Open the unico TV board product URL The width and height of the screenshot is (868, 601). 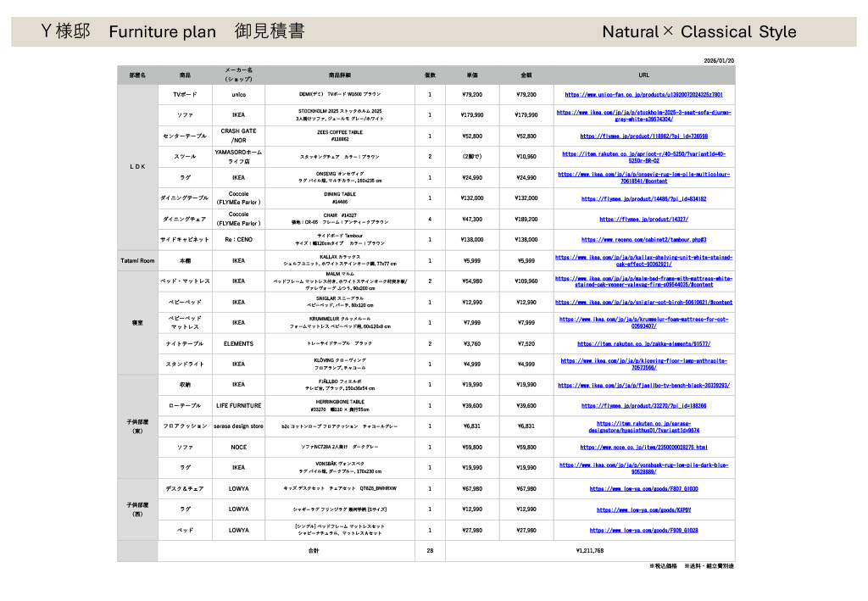pos(644,95)
